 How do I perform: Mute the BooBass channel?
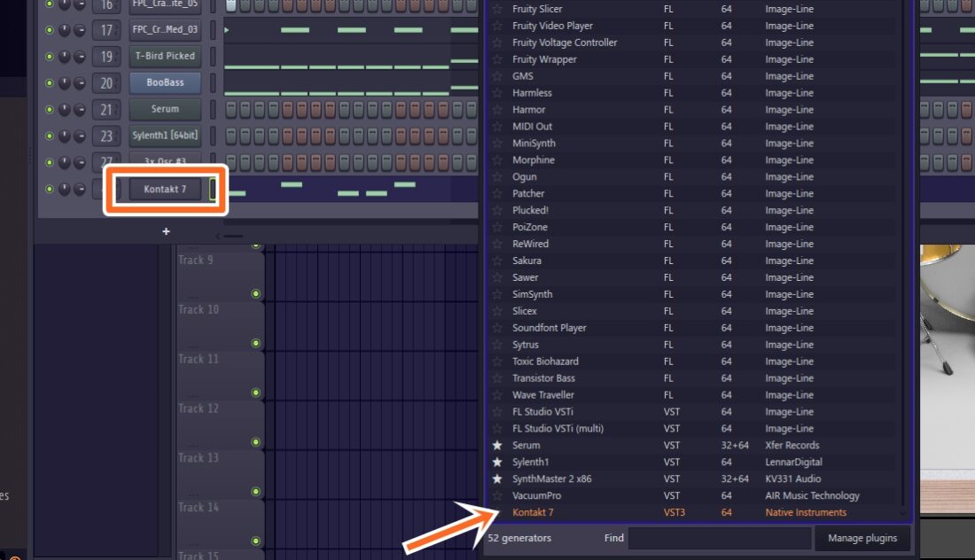coord(50,82)
